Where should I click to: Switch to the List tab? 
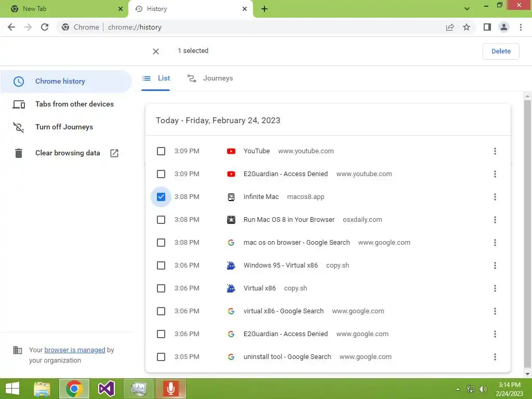coord(156,78)
